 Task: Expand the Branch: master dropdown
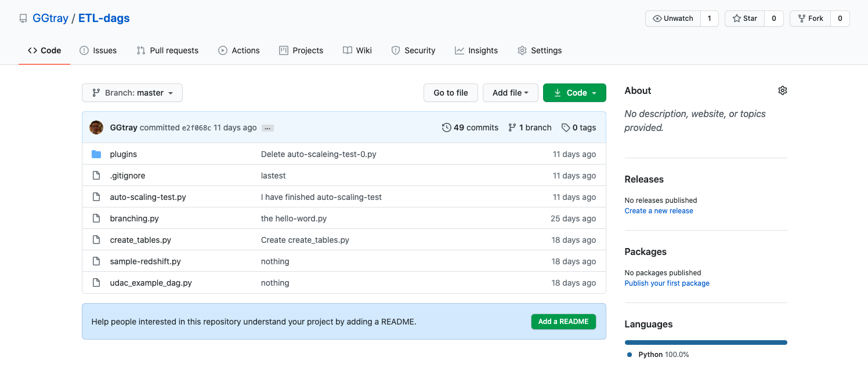(132, 93)
